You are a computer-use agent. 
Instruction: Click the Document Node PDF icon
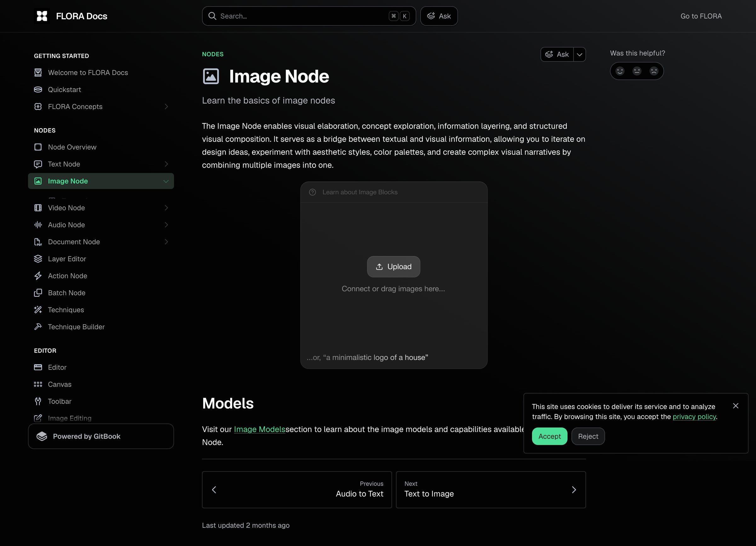(38, 242)
